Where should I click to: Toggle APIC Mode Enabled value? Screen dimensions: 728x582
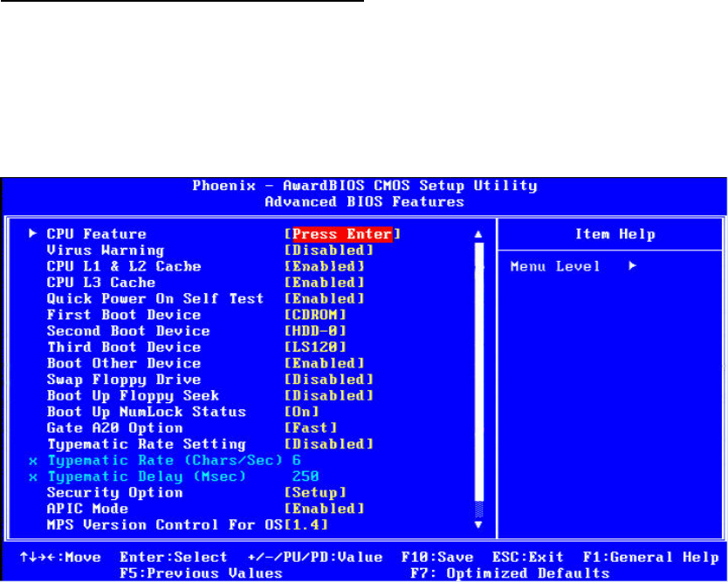(x=324, y=509)
